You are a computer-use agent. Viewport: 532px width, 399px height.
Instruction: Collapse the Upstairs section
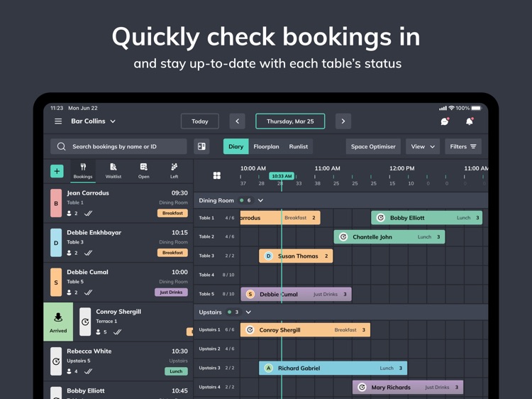[248, 312]
